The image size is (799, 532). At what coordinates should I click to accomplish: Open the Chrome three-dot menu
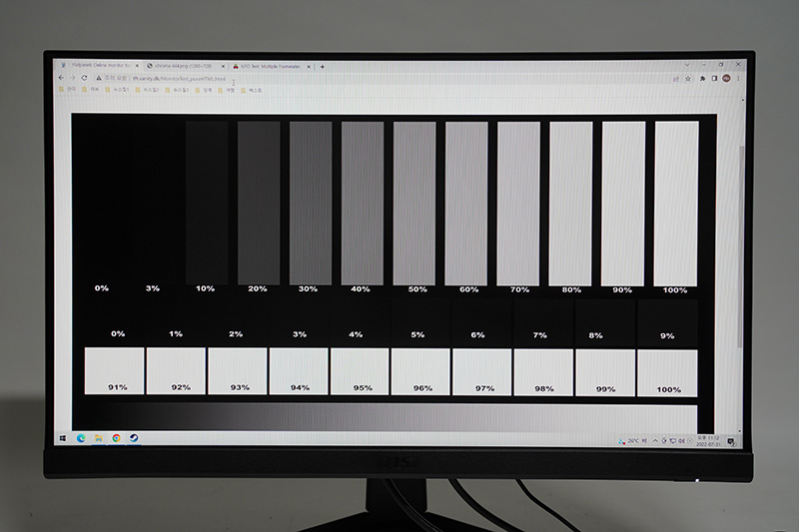738,79
